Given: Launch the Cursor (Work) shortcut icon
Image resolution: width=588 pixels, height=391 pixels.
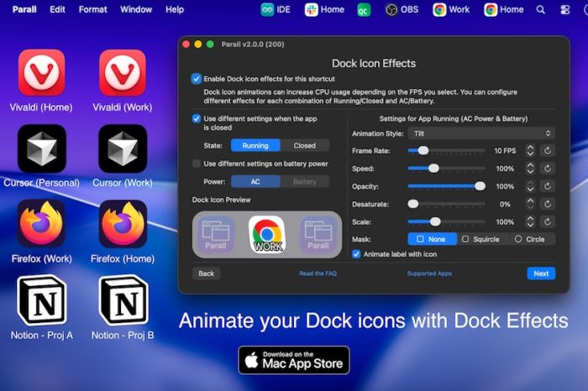Looking at the screenshot, I should pos(123,149).
